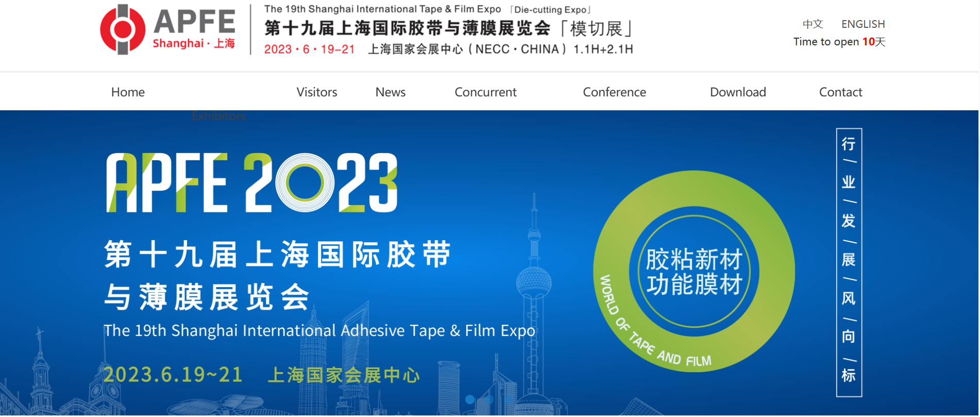The height and width of the screenshot is (417, 980).
Task: Open the Conference menu item
Action: 614,92
